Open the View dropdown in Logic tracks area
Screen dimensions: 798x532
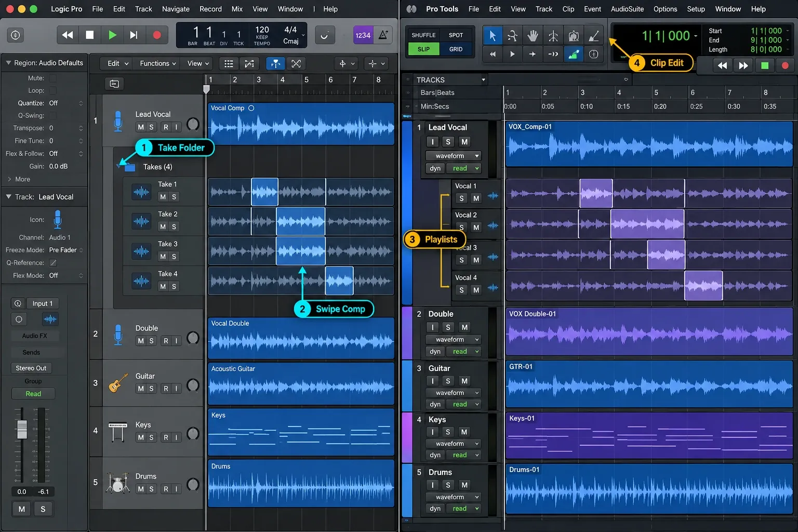pyautogui.click(x=198, y=63)
